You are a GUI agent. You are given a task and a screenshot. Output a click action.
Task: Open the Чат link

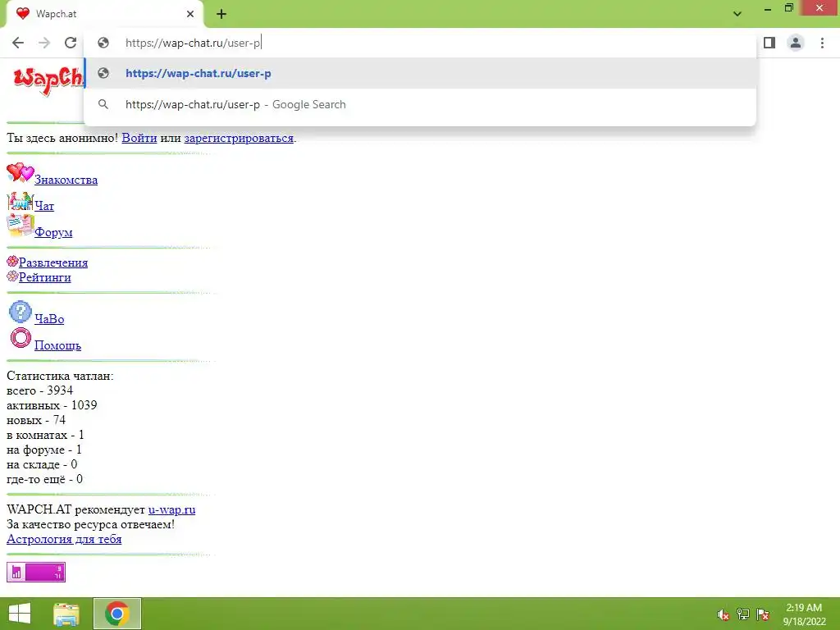point(44,206)
